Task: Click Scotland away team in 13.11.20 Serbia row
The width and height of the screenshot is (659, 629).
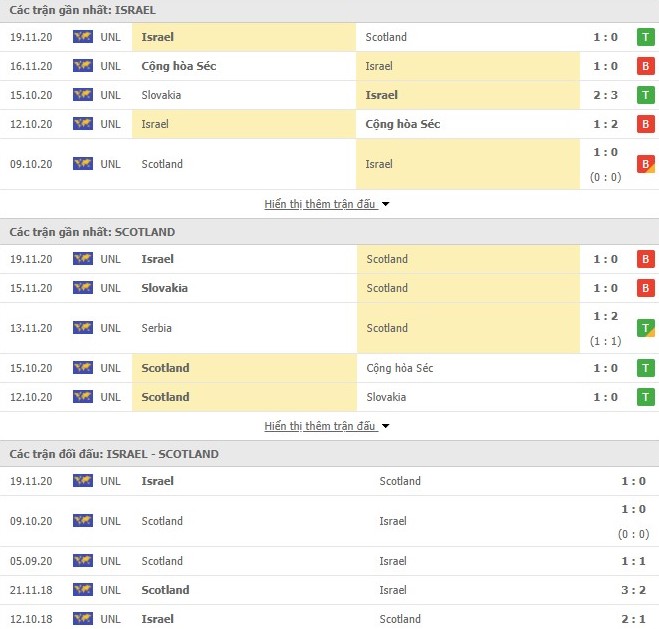Action: pyautogui.click(x=387, y=328)
